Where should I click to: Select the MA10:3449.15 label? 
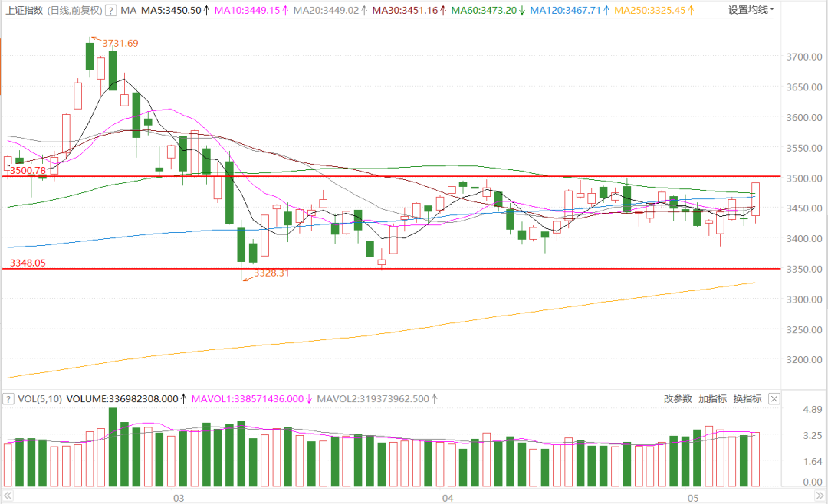tap(251, 10)
